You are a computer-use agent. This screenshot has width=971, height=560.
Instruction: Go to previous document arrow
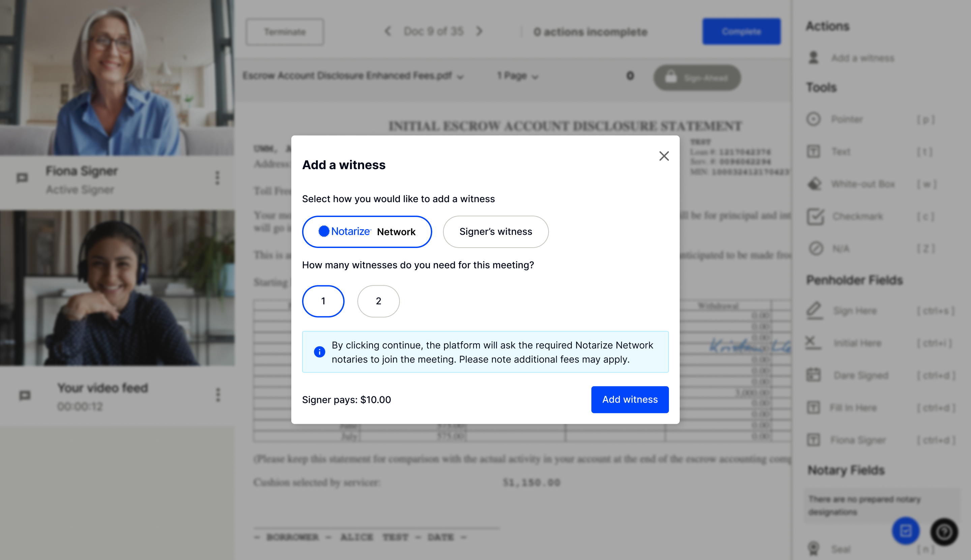(387, 31)
